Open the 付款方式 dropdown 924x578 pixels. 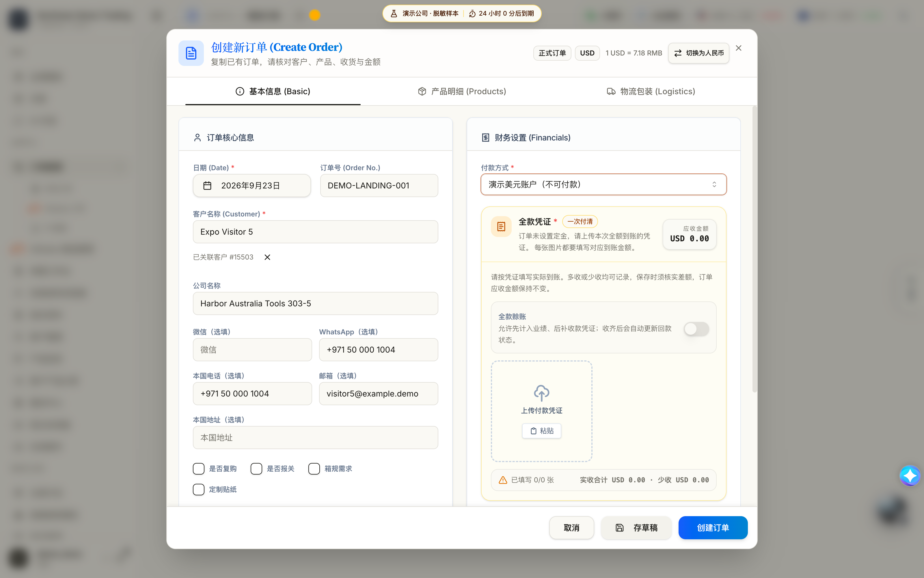(x=603, y=185)
